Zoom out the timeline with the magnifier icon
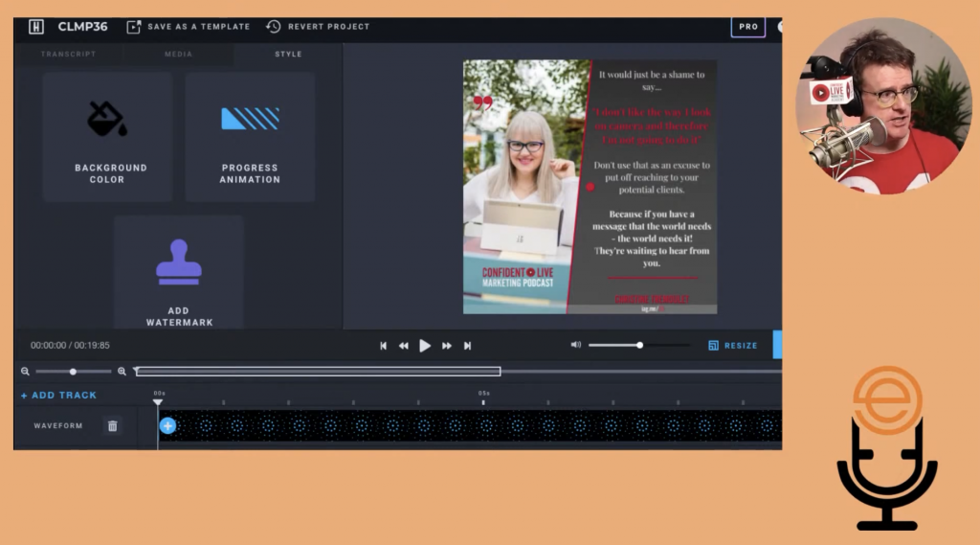This screenshot has height=545, width=980. (x=25, y=371)
